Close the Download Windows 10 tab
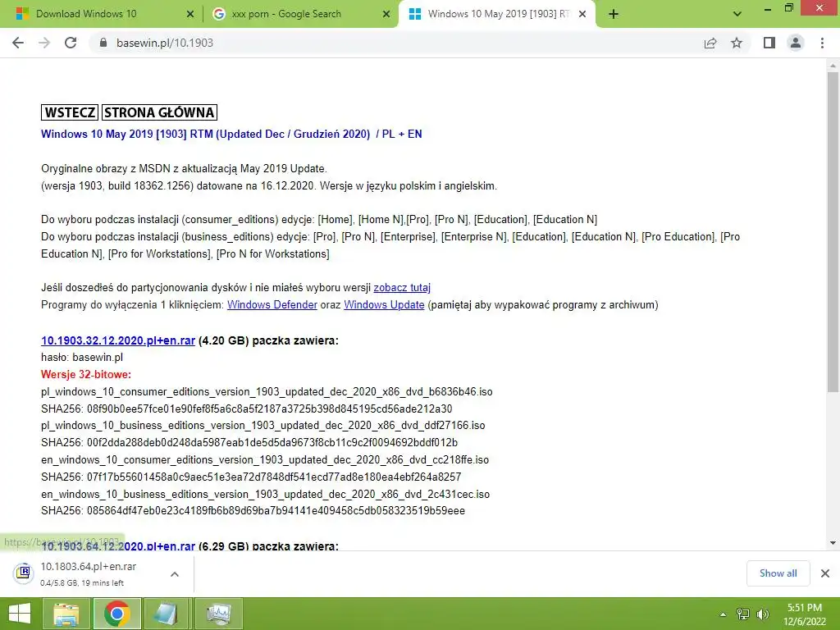 [x=189, y=15]
